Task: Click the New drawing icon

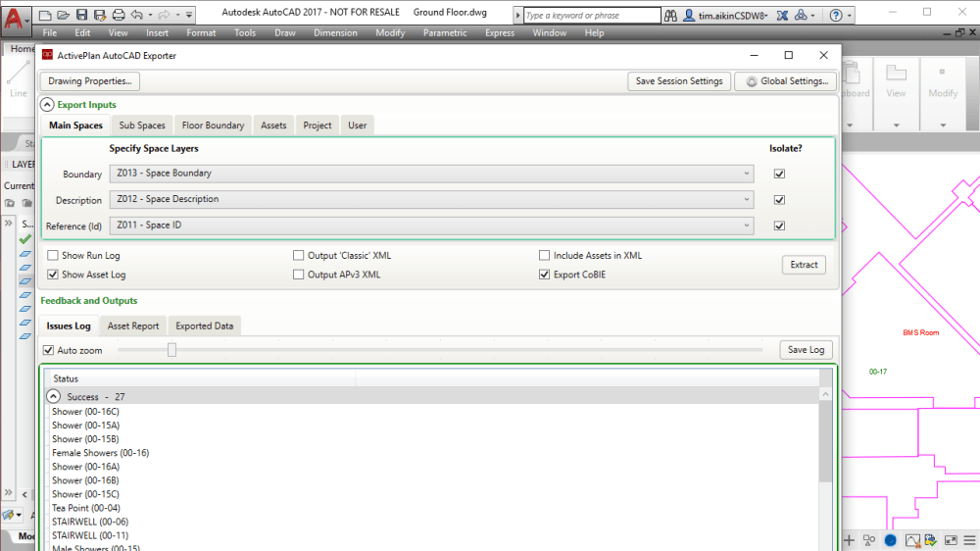Action: click(x=46, y=15)
